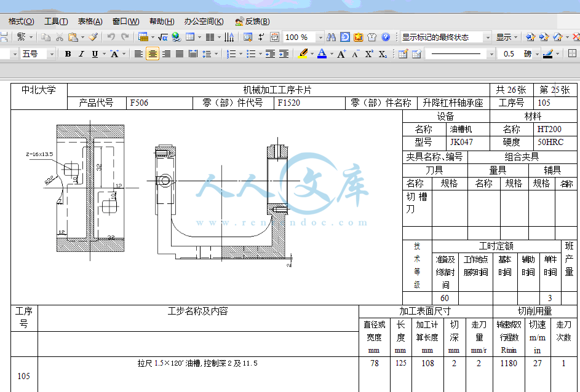Click the table cell reading 机械加工工序卡片
Image resolution: width=580 pixels, height=392 pixels.
click(x=278, y=90)
